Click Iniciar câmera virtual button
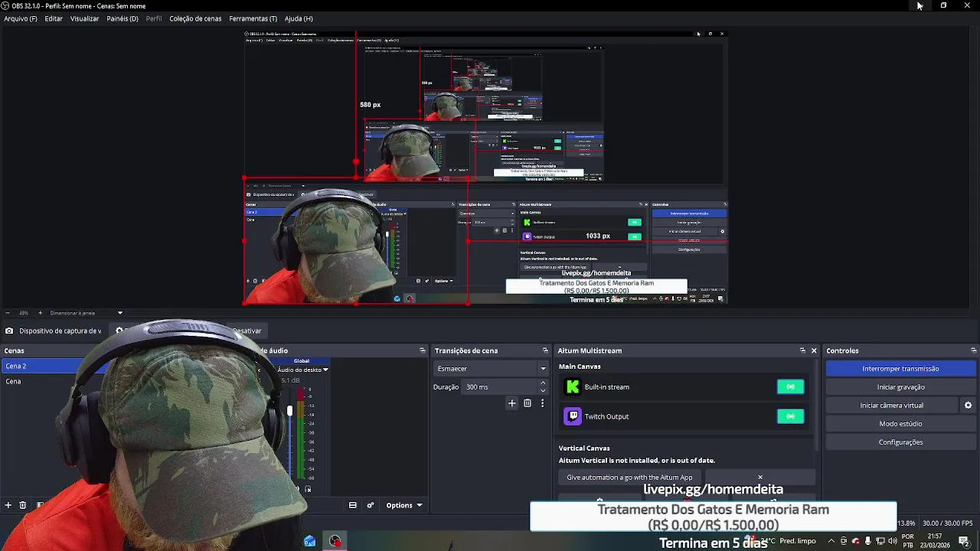This screenshot has width=980, height=551. 891,406
